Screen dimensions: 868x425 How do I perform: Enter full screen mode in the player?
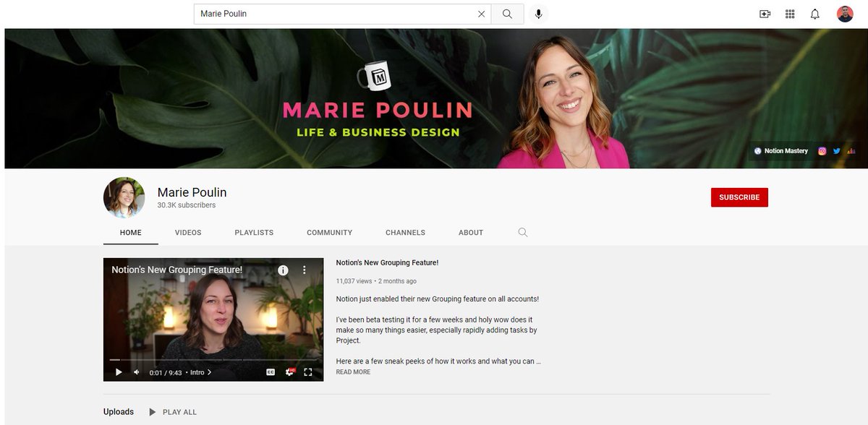click(308, 372)
